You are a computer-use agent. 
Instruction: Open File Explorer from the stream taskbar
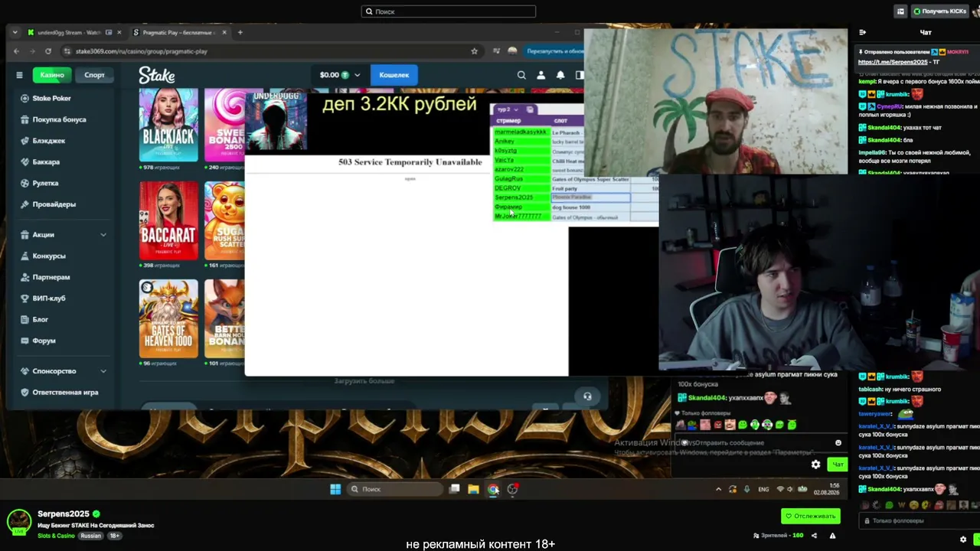[x=473, y=489]
